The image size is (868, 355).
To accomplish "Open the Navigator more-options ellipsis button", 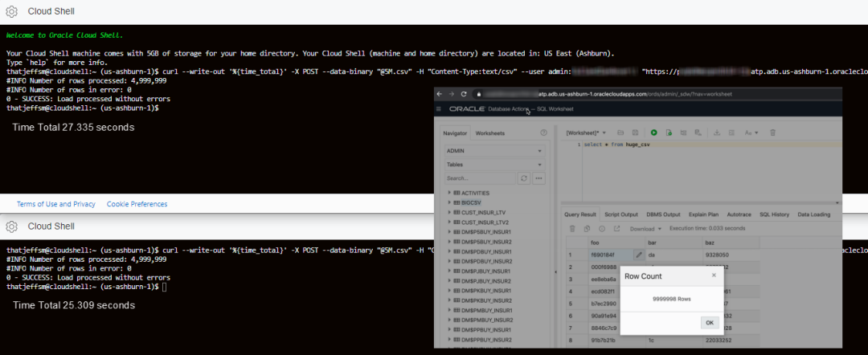I will click(x=538, y=178).
